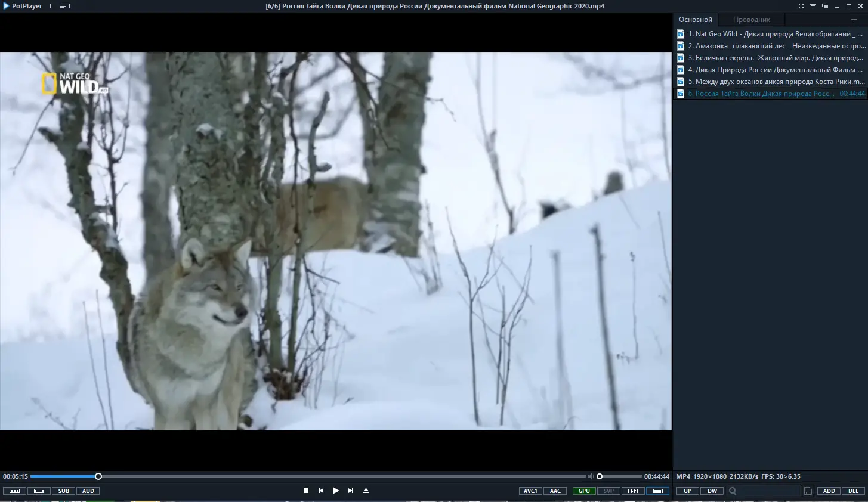
Task: Click the + to add a new playlist tab
Action: click(854, 19)
